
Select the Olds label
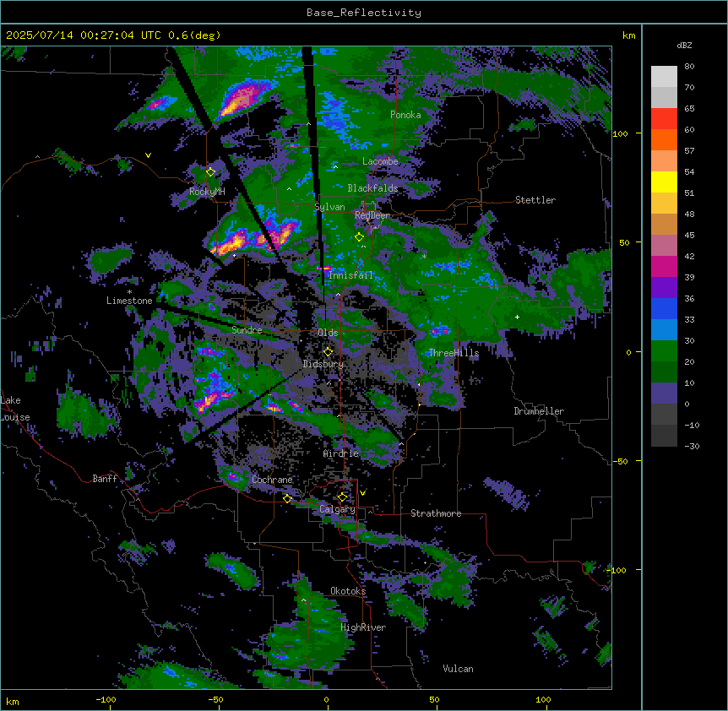point(328,333)
